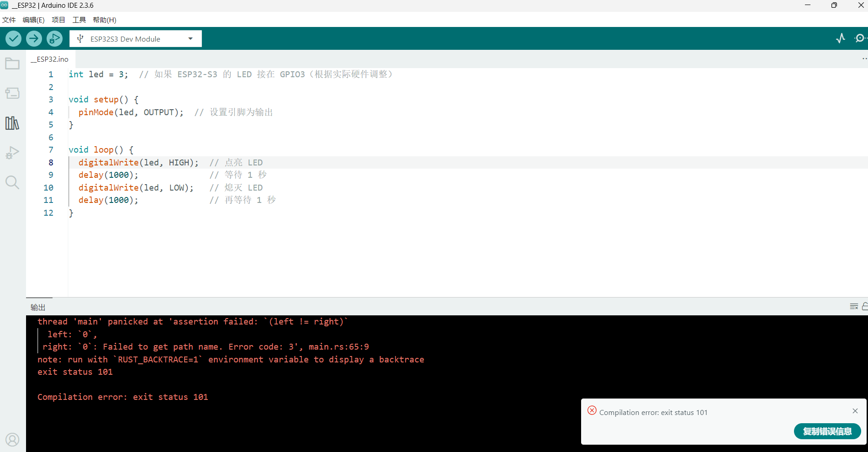868x452 pixels.
Task: Minimize the Arduino IDE window
Action: coord(808,5)
